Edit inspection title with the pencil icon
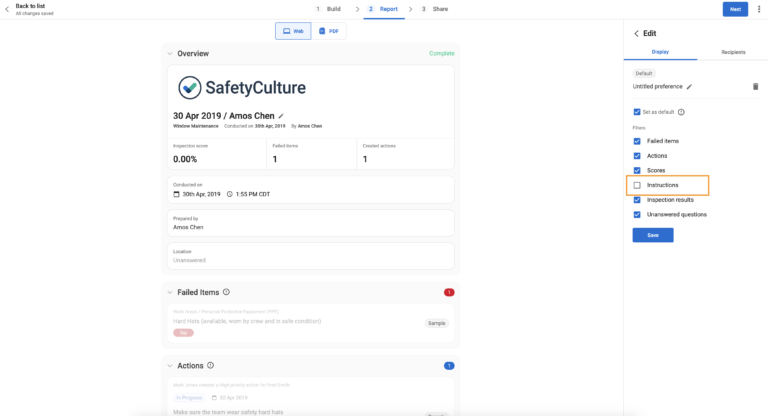Screen dimensions: 768x416 point(281,116)
